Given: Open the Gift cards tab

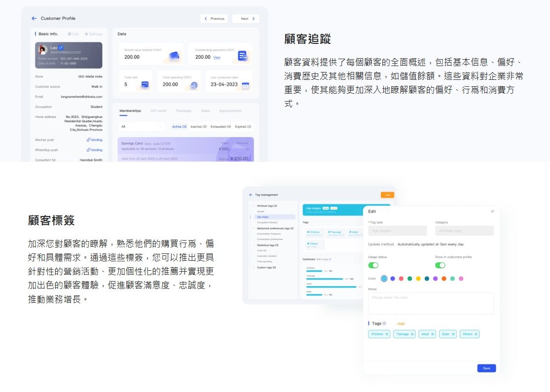Looking at the screenshot, I should (158, 111).
